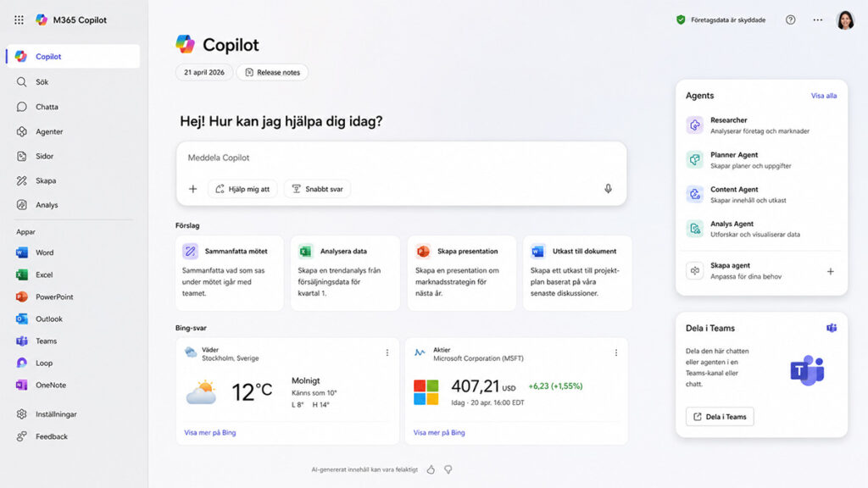Select Skapa presentation suggestion card
Screen dimensions: 868x488
462,273
